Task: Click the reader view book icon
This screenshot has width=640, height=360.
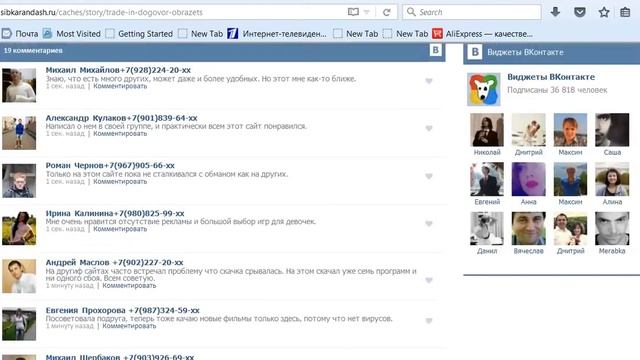Action: tap(353, 12)
